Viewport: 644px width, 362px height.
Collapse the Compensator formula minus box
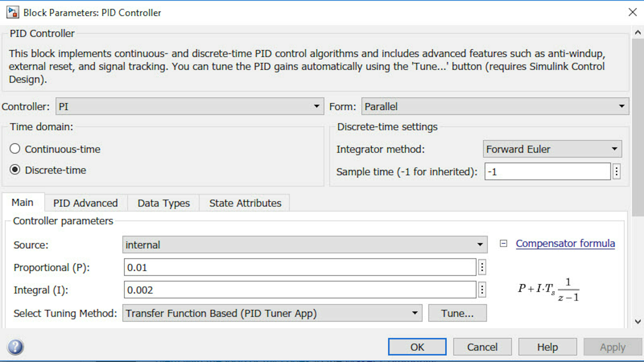[503, 243]
